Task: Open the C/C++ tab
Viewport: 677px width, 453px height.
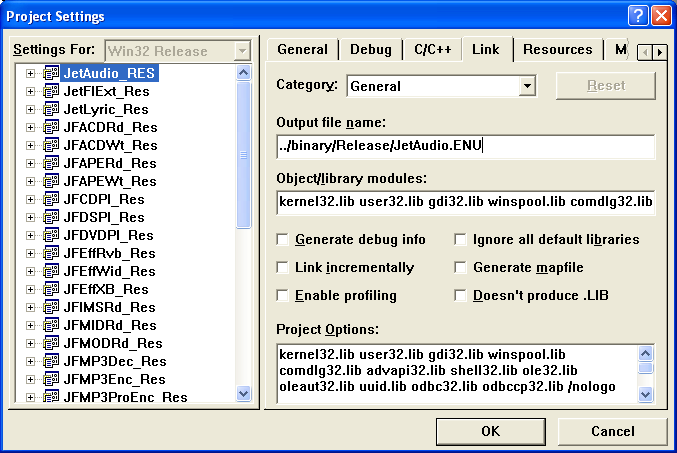Action: (x=432, y=50)
